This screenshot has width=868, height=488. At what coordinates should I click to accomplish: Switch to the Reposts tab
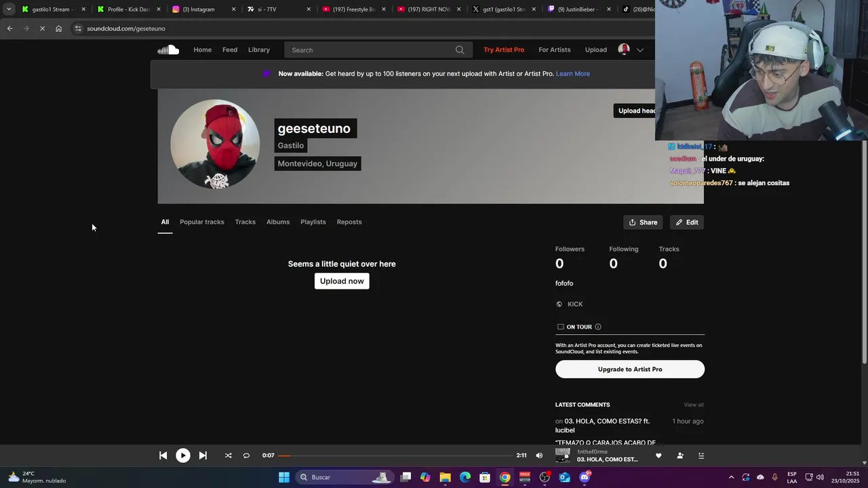(x=349, y=222)
